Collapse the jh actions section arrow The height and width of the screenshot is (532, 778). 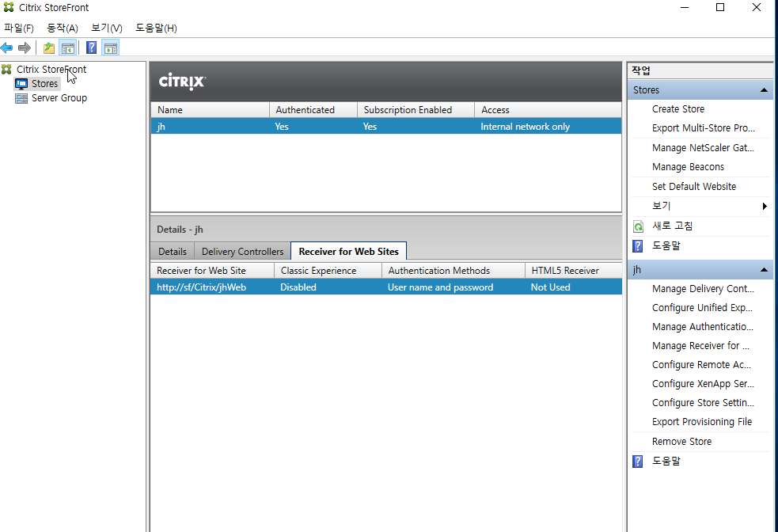[x=764, y=270]
